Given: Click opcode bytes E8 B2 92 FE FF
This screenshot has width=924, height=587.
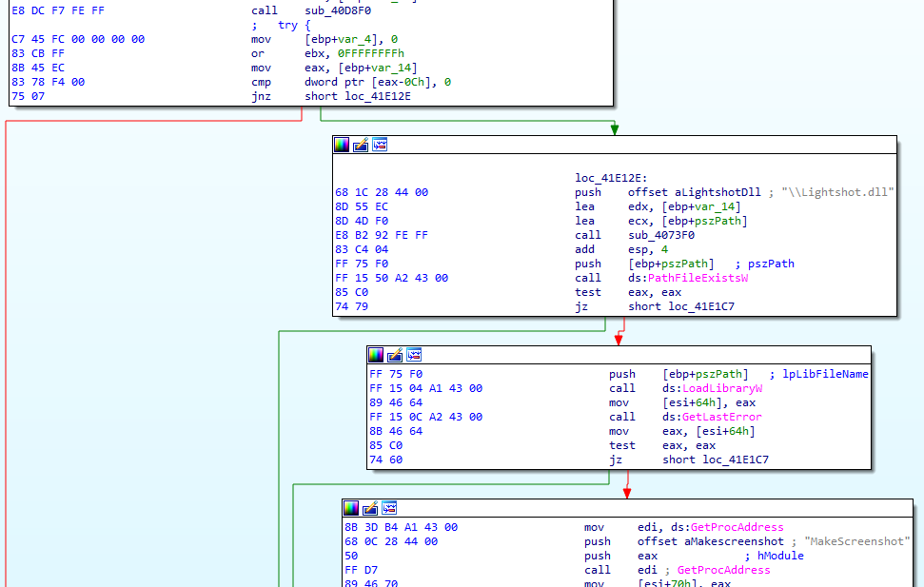Looking at the screenshot, I should click(x=382, y=235).
